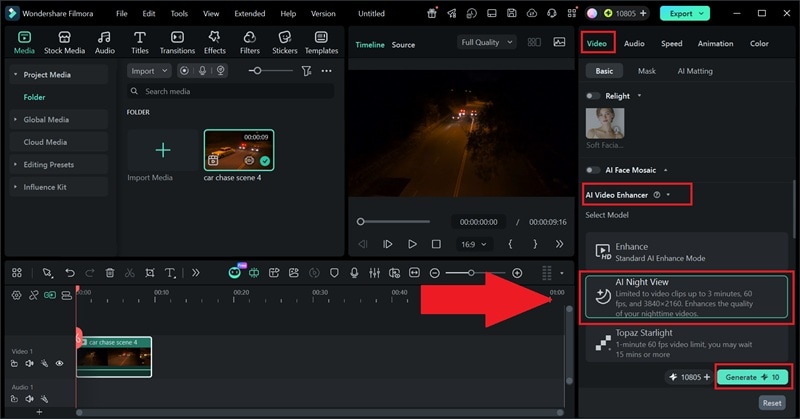Select the car chase scene 4 thumbnail
The width and height of the screenshot is (800, 419).
click(x=239, y=150)
